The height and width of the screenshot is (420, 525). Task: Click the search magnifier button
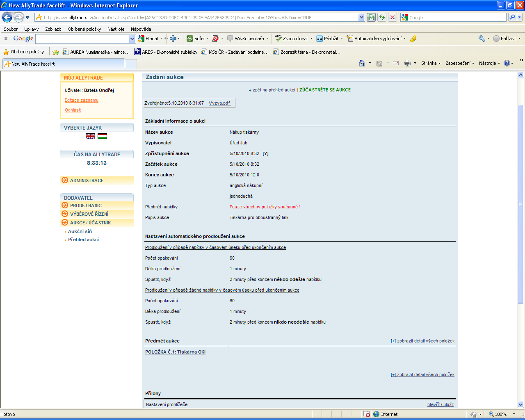coord(512,17)
